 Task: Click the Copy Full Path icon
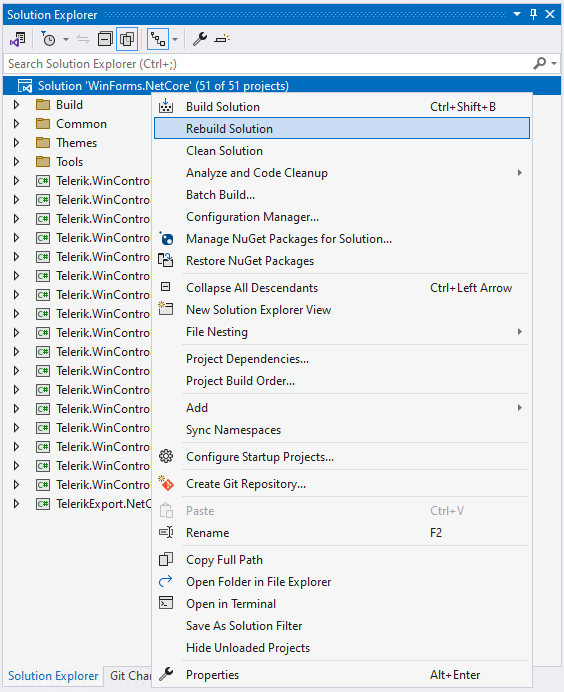pos(166,559)
